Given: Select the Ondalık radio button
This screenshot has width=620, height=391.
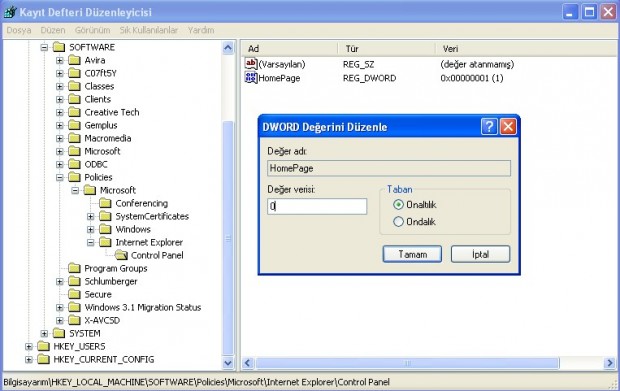Looking at the screenshot, I should (x=398, y=221).
